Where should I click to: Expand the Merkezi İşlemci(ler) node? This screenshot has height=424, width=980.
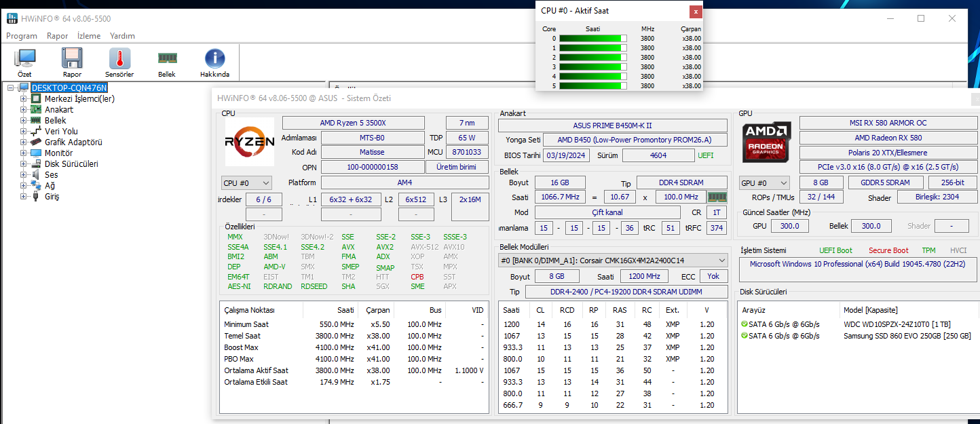23,98
